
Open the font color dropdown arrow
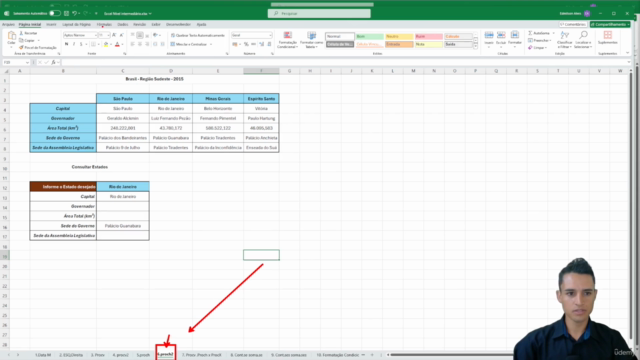click(x=123, y=44)
